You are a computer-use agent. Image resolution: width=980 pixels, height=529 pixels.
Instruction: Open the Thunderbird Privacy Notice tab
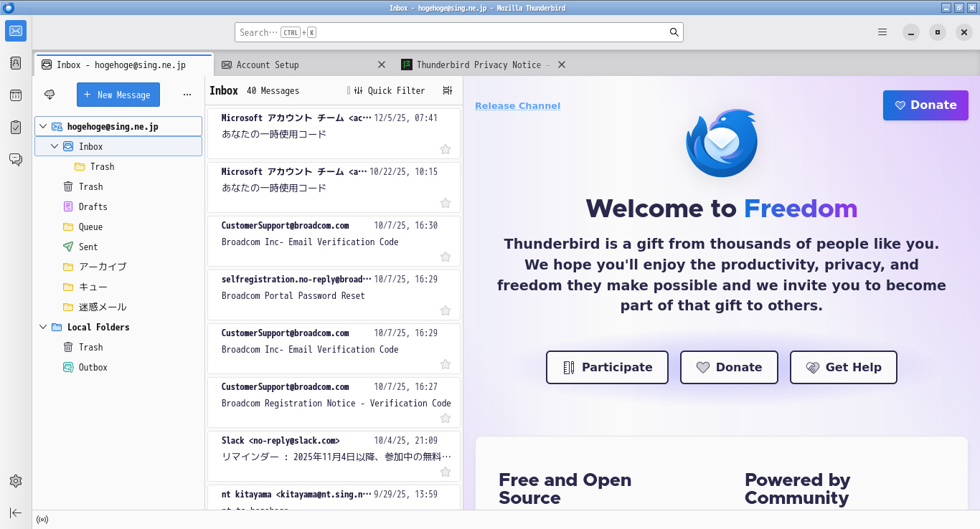pos(473,65)
